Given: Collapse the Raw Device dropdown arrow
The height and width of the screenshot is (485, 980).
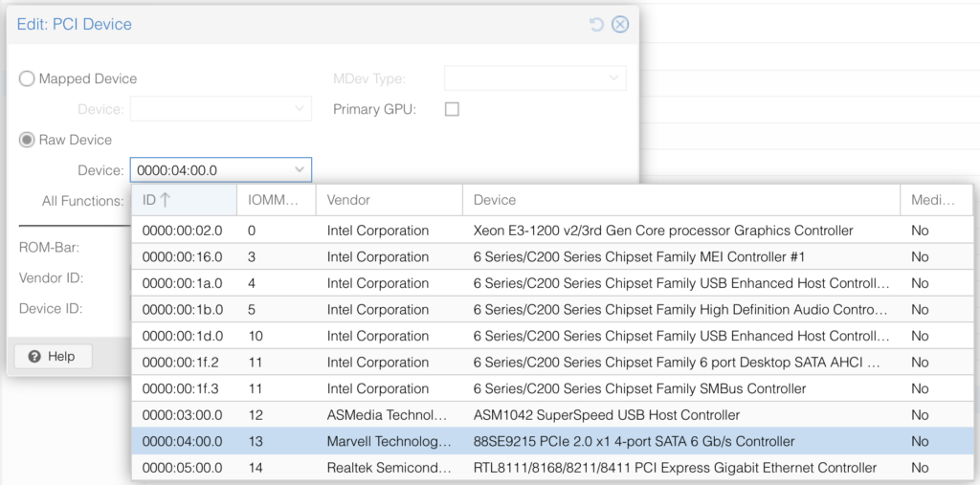Looking at the screenshot, I should (300, 170).
